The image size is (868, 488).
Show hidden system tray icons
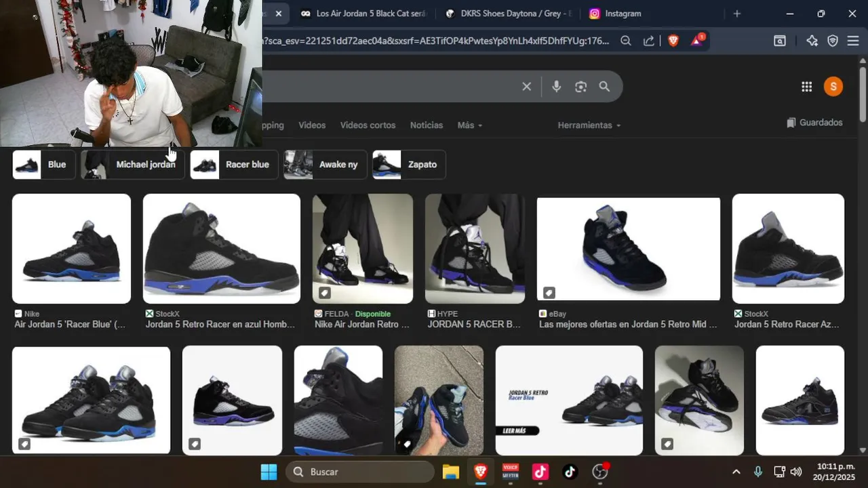736,472
